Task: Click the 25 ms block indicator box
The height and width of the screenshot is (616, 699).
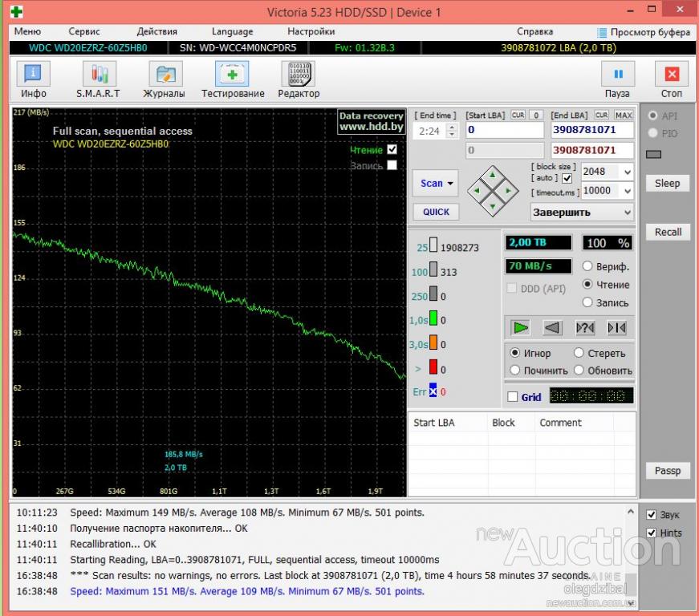Action: 433,245
